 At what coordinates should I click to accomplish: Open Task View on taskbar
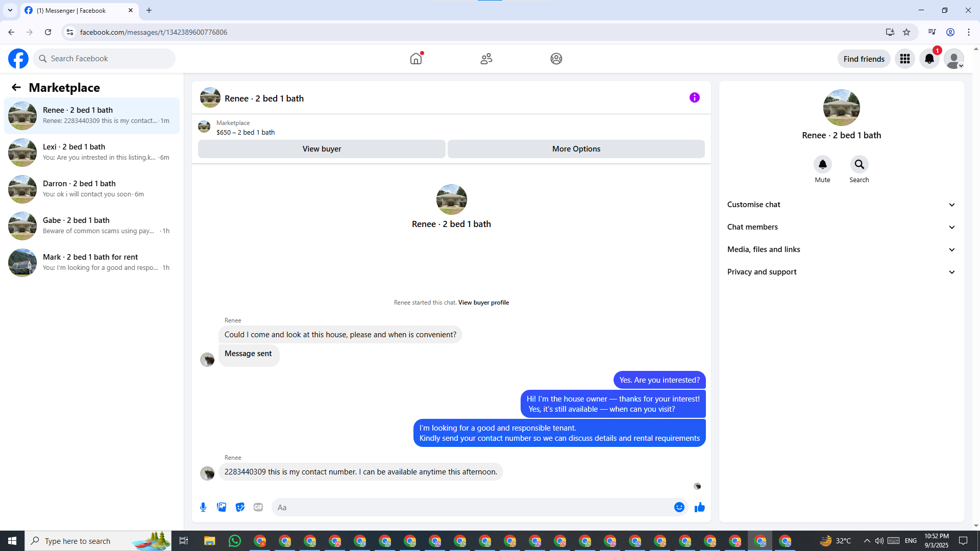184,541
